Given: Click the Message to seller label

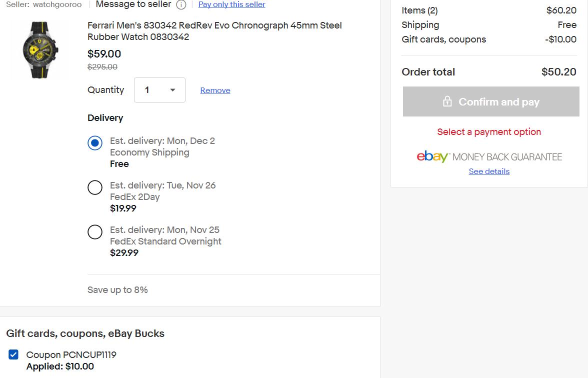Looking at the screenshot, I should pyautogui.click(x=133, y=4).
